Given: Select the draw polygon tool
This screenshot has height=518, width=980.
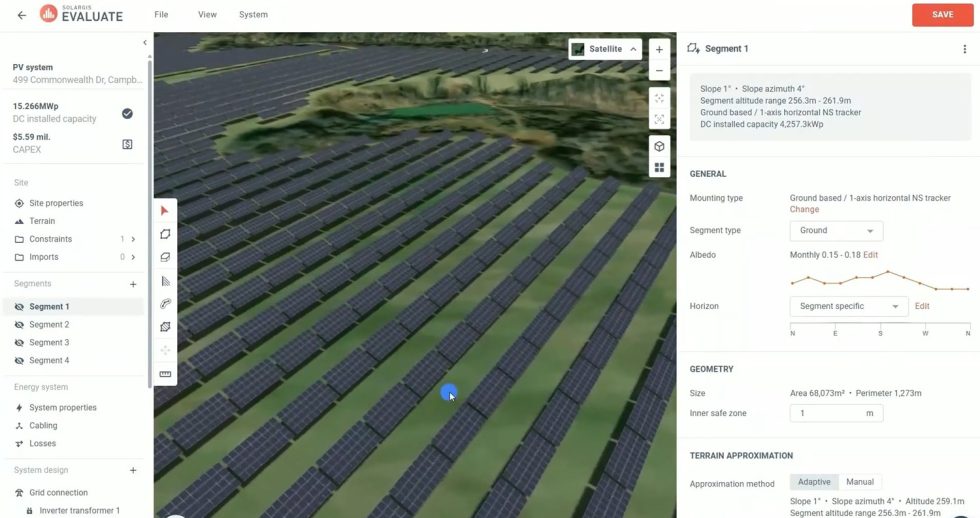Looking at the screenshot, I should point(165,234).
